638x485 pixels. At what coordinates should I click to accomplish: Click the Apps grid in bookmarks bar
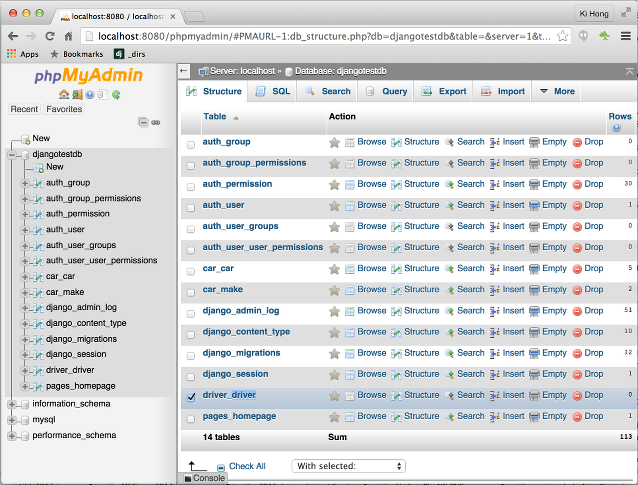(11, 54)
